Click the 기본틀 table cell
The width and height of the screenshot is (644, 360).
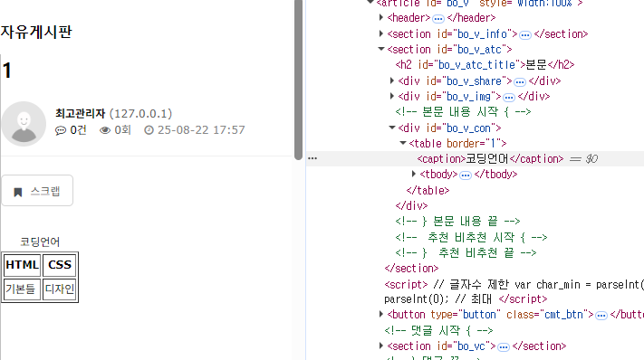click(22, 289)
